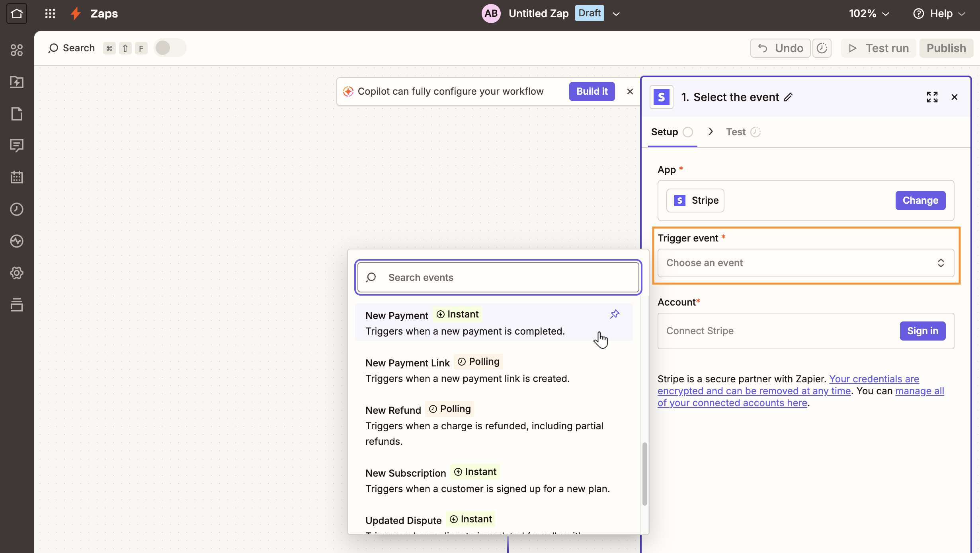This screenshot has height=553, width=980.
Task: Sign in to connect Stripe
Action: [923, 331]
